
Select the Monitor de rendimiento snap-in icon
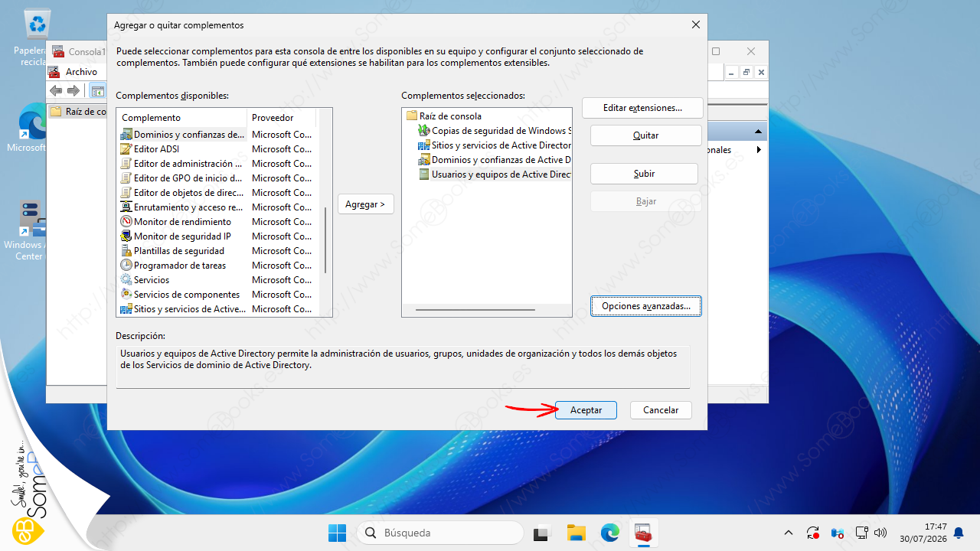point(126,222)
